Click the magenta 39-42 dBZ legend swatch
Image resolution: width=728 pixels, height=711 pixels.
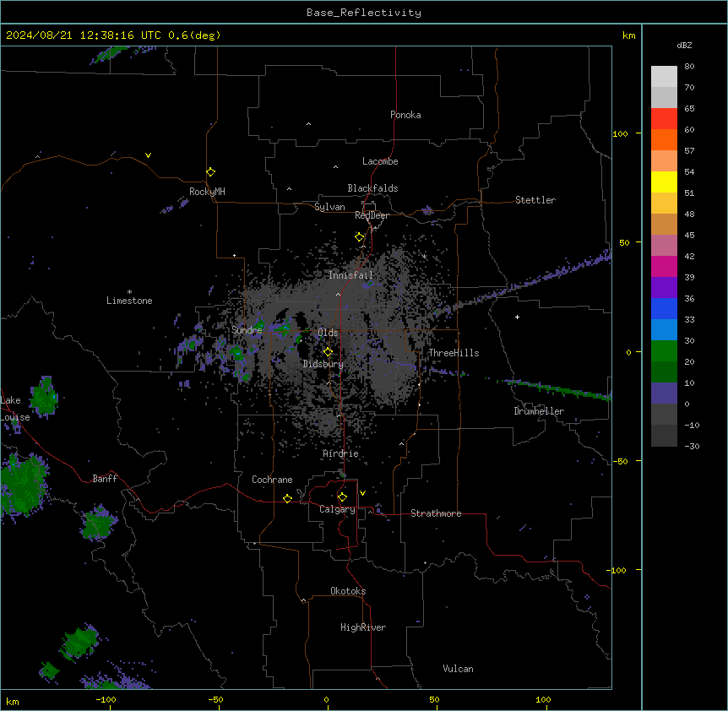point(664,266)
